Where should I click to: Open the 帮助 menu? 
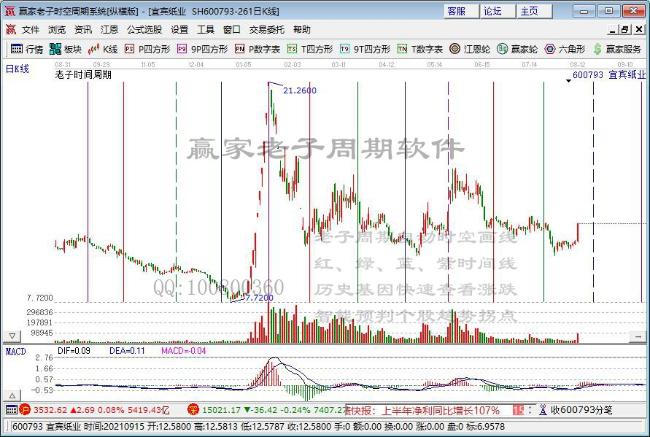tap(301, 30)
